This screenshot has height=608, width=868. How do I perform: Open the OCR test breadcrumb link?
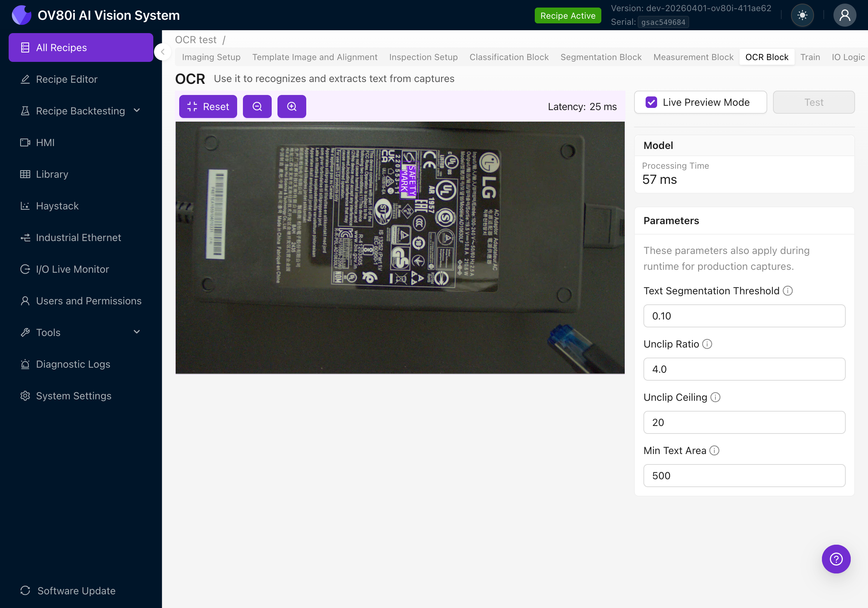195,39
